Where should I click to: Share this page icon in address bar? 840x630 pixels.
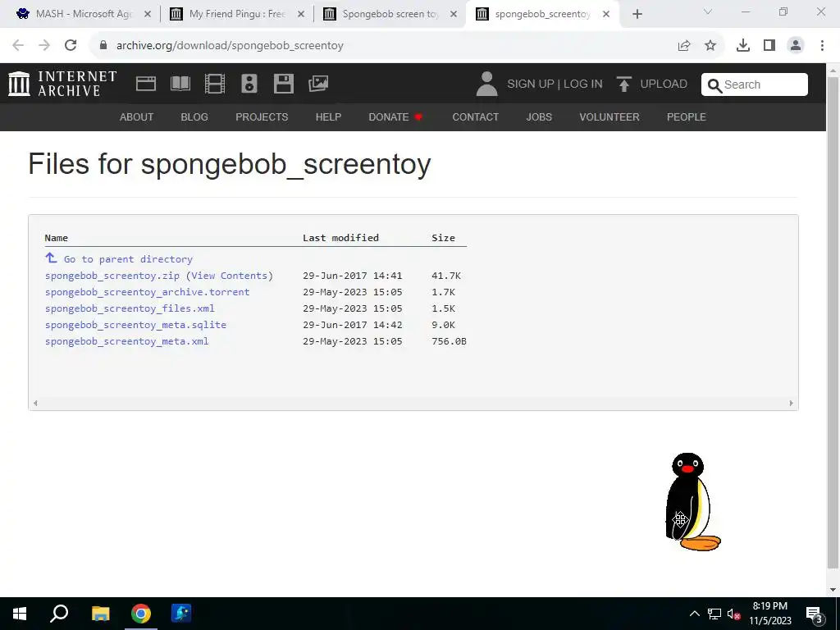[684, 46]
